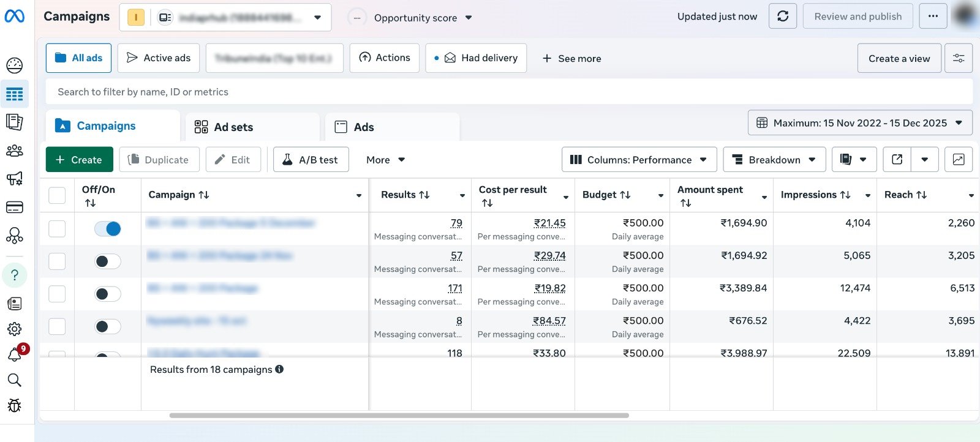
Task: Open the settings gear in sidebar
Action: tap(15, 329)
